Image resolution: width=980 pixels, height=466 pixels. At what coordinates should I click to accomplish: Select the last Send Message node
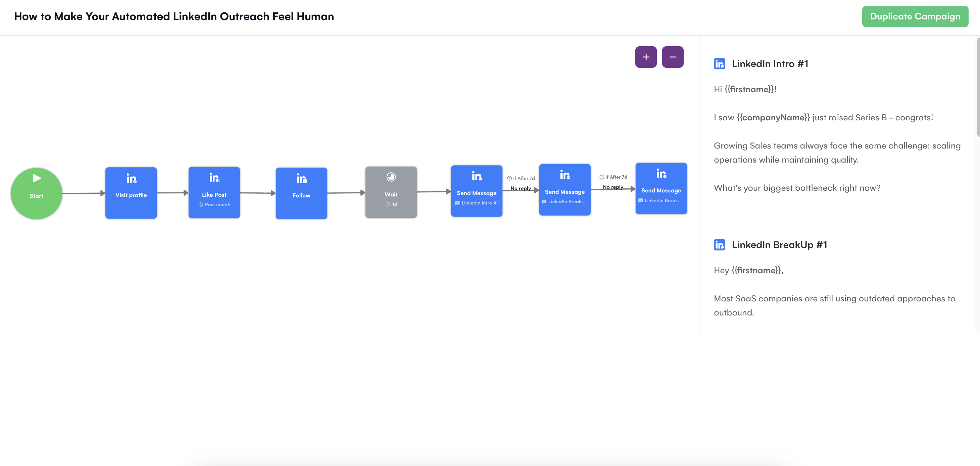coord(661,188)
